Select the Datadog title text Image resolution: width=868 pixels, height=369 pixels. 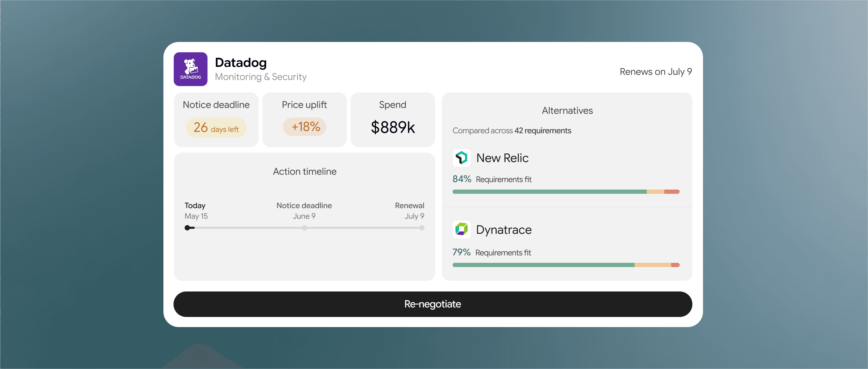click(x=241, y=63)
